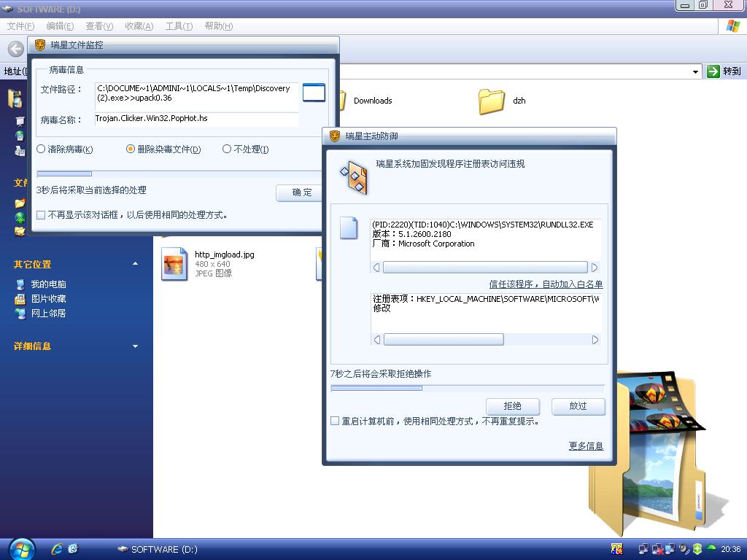Click the active defense countdown progress bar
The image size is (747, 560).
(x=468, y=388)
